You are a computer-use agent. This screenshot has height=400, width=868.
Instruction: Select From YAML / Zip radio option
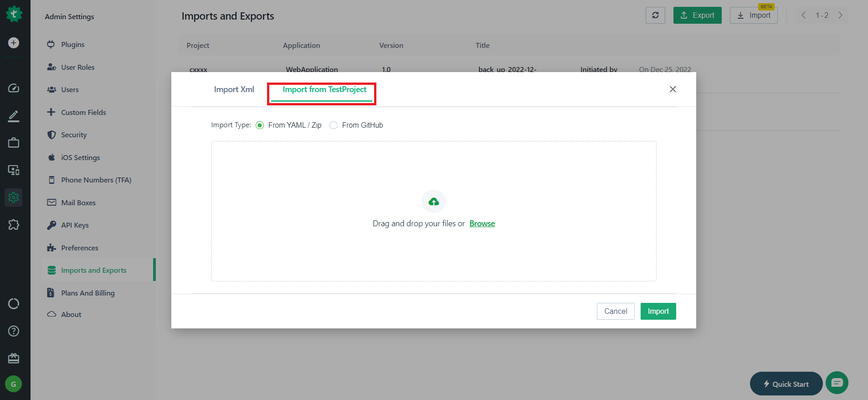260,125
